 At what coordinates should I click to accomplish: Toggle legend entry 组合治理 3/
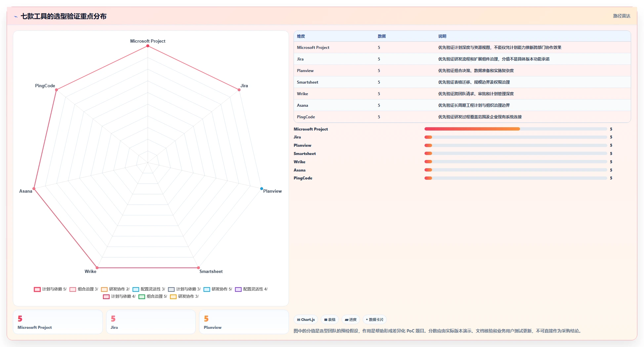(x=84, y=289)
